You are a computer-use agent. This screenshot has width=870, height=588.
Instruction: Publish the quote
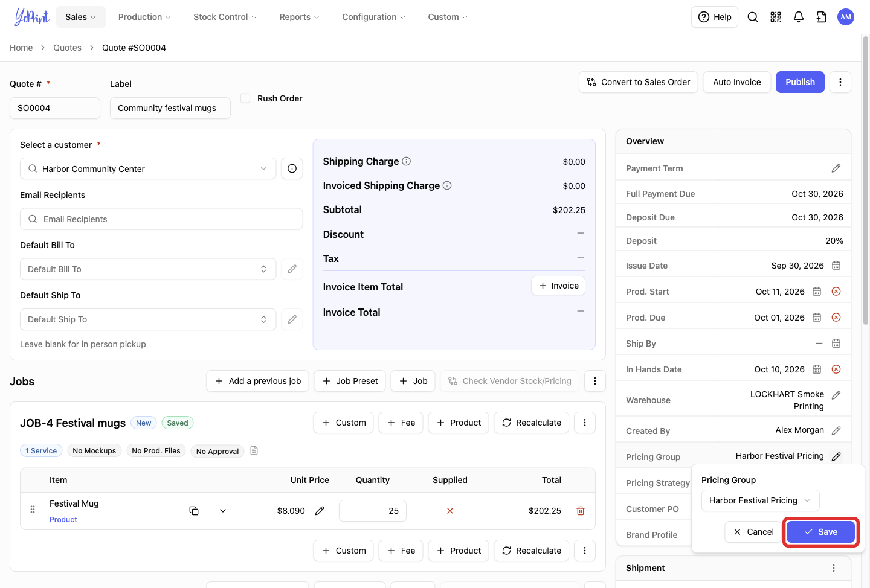[801, 82]
